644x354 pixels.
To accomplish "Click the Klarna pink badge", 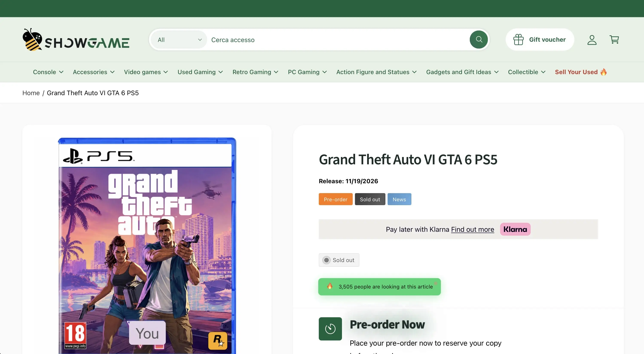I will coord(515,229).
